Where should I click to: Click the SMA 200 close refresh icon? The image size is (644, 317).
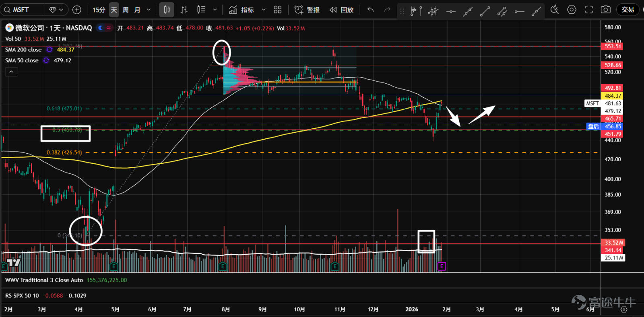tap(49, 49)
